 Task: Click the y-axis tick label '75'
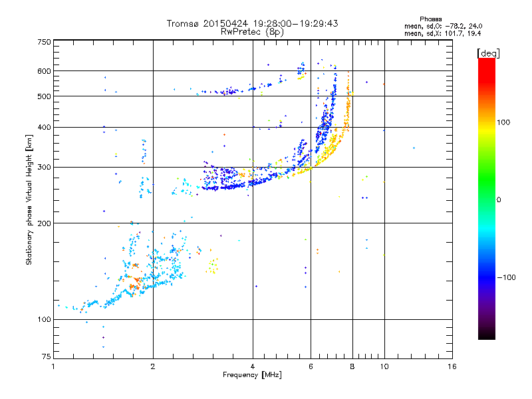47,356
